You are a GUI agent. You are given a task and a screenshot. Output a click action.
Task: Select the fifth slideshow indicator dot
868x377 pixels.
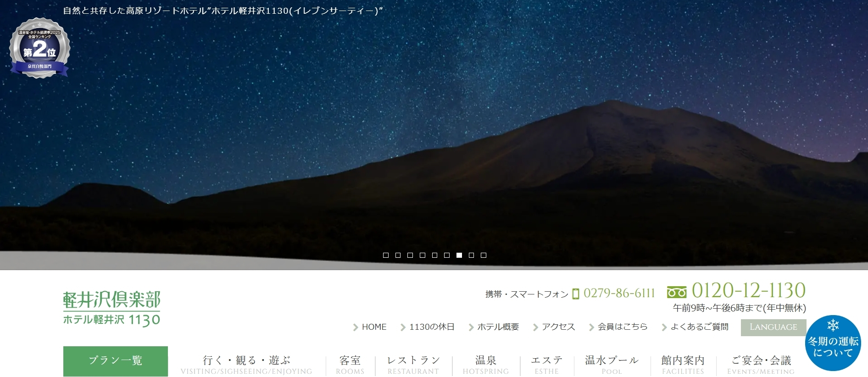434,255
